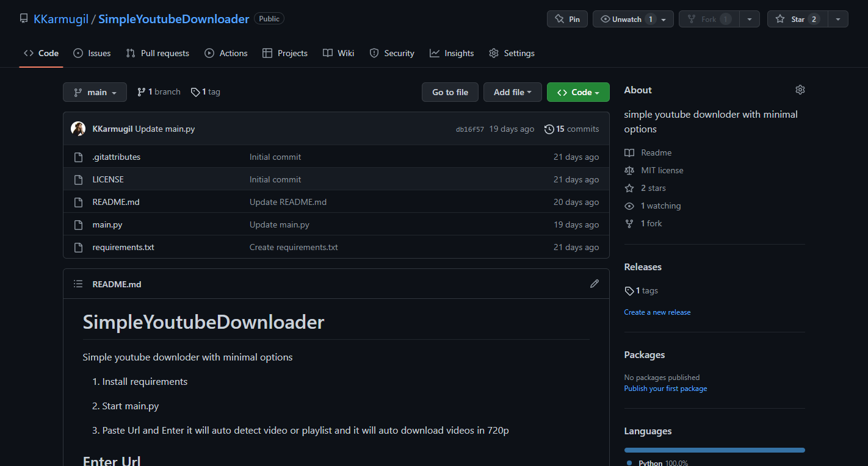Click Publish your first package

coord(665,389)
